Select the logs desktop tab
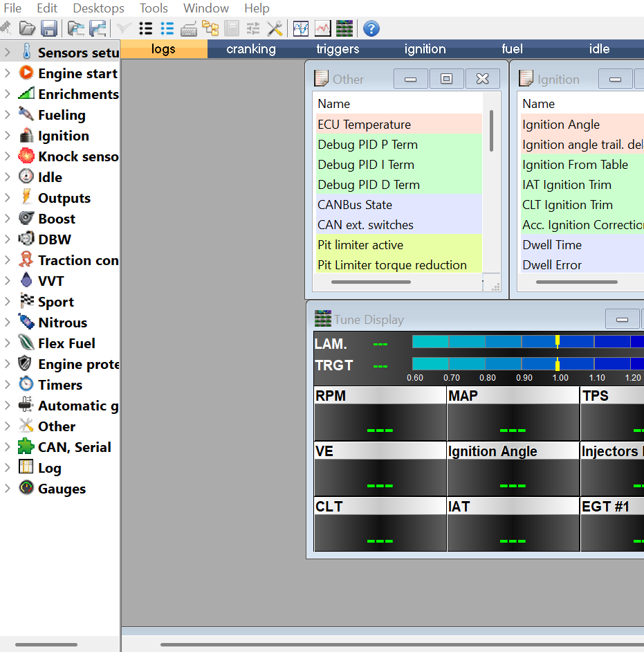 point(164,49)
